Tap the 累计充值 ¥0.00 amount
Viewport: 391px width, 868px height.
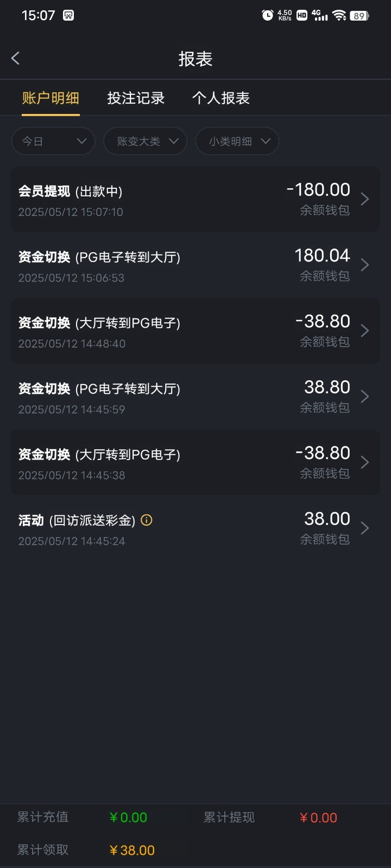pyautogui.click(x=128, y=818)
